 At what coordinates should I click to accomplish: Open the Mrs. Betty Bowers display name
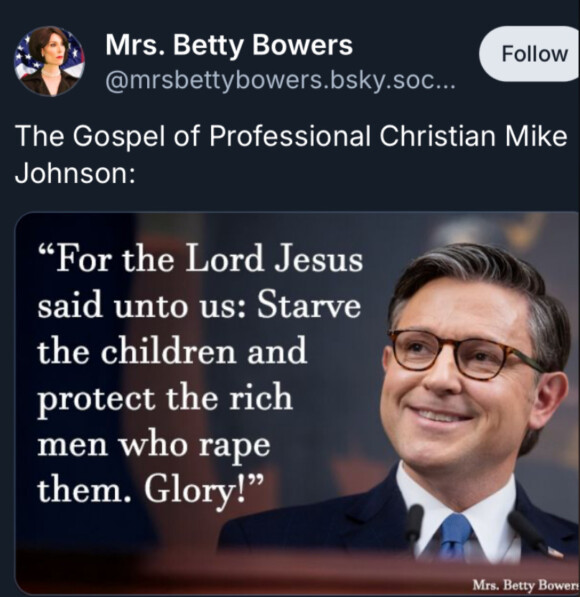pyautogui.click(x=229, y=45)
